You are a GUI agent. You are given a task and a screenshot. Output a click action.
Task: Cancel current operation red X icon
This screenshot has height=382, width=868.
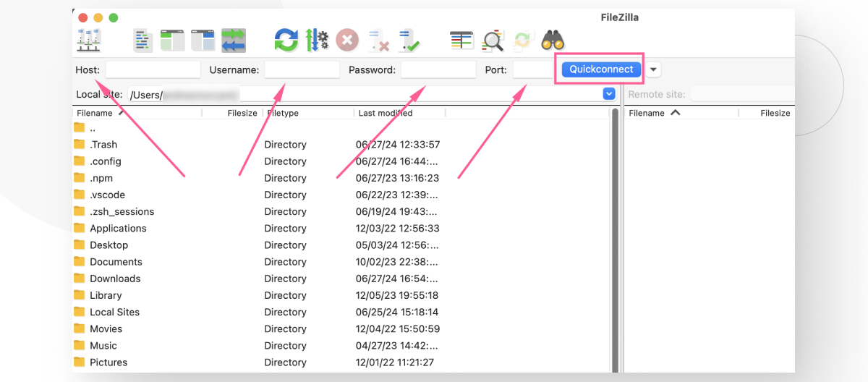tap(347, 40)
